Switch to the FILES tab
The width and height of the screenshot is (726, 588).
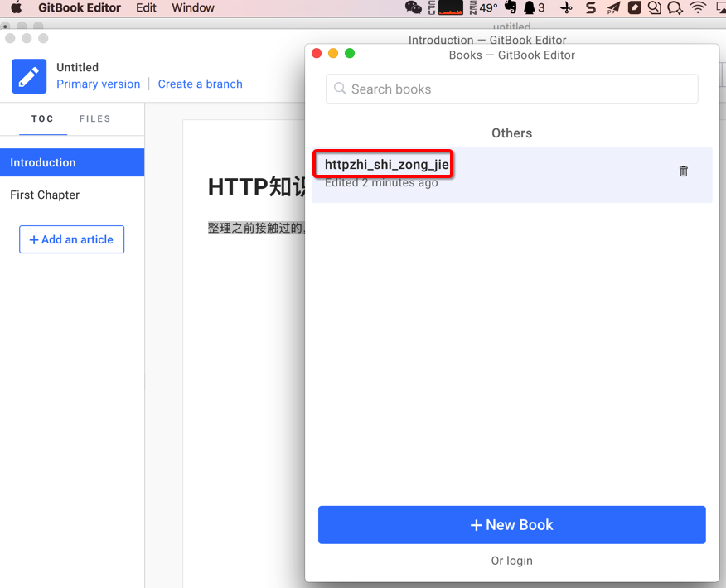pos(95,119)
